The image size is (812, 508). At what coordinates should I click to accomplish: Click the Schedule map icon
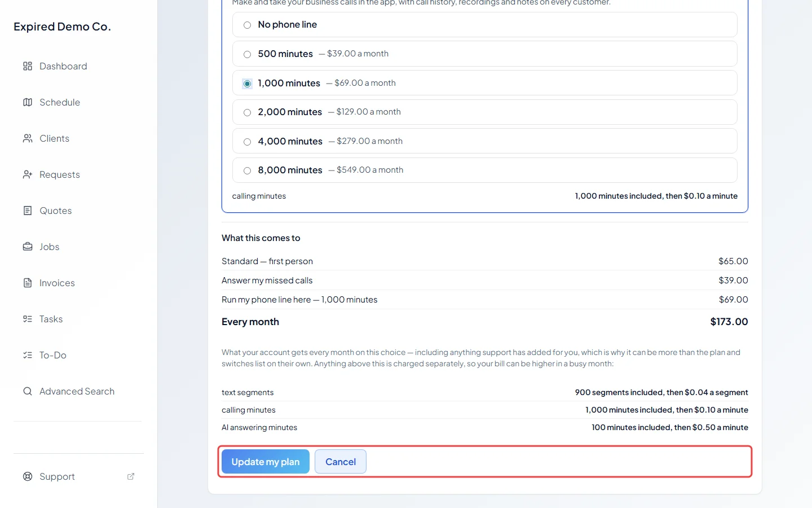(28, 102)
